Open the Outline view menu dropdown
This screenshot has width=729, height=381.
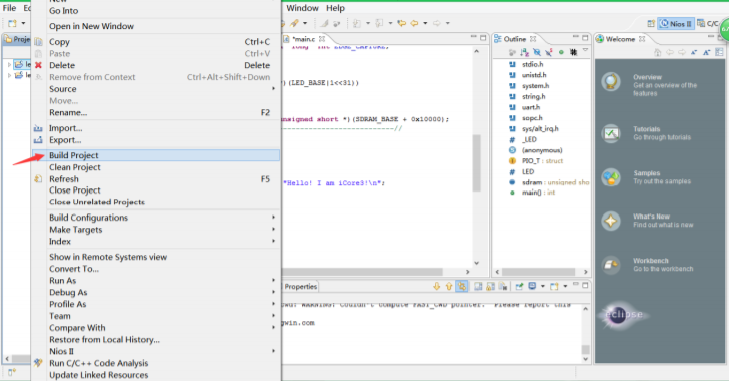coord(585,51)
